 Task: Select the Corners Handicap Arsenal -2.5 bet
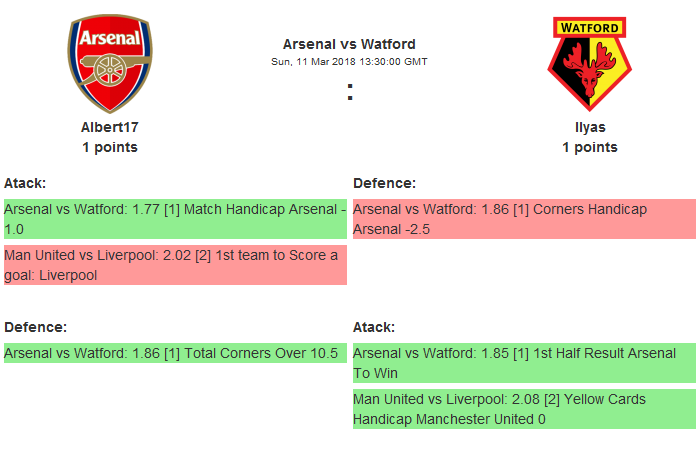(x=524, y=219)
